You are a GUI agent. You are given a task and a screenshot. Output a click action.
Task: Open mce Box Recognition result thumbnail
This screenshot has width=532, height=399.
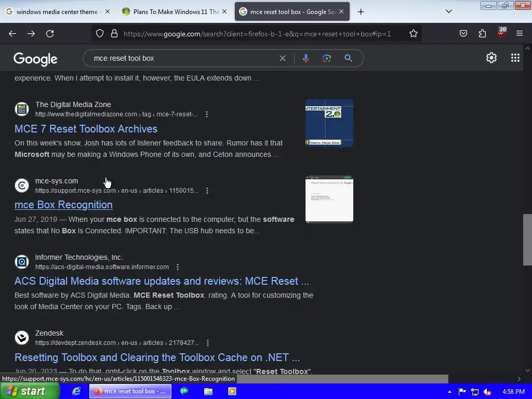point(329,199)
